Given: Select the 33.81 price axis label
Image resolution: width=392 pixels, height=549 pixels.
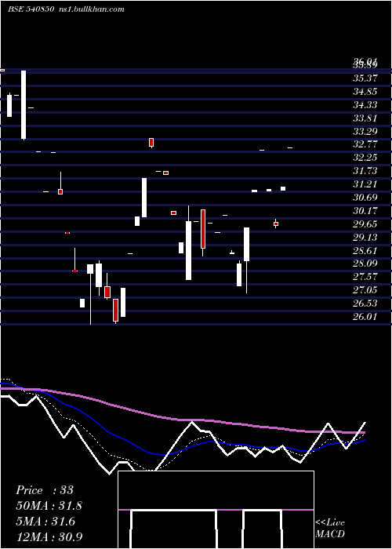Looking at the screenshot, I should [365, 118].
